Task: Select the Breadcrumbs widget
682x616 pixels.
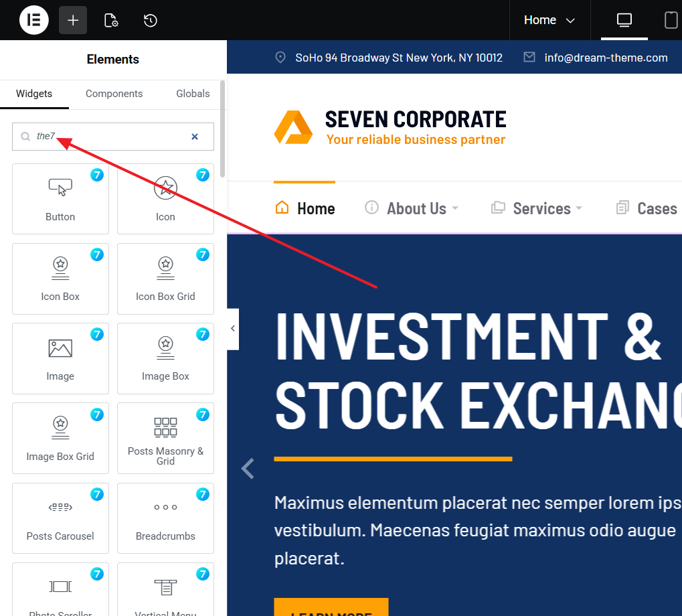Action: point(165,518)
